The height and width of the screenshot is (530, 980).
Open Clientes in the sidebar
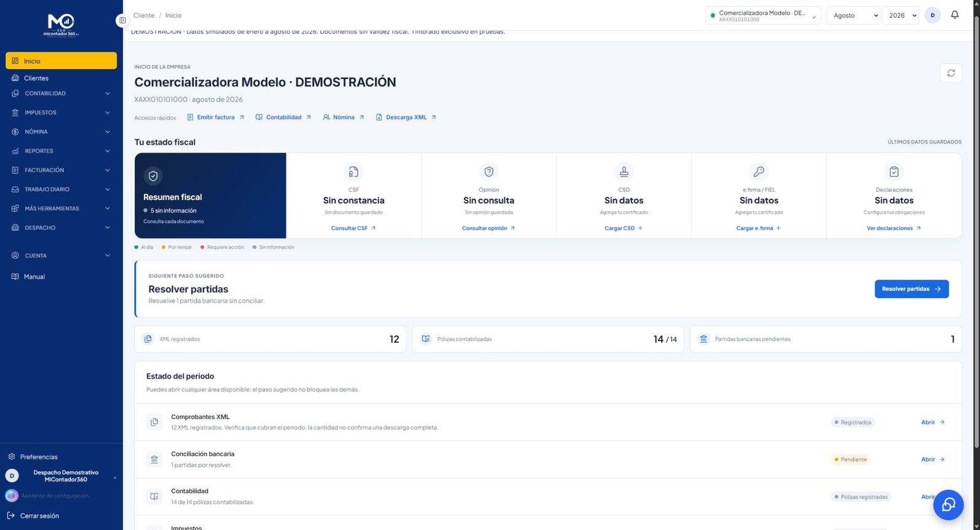pos(61,78)
